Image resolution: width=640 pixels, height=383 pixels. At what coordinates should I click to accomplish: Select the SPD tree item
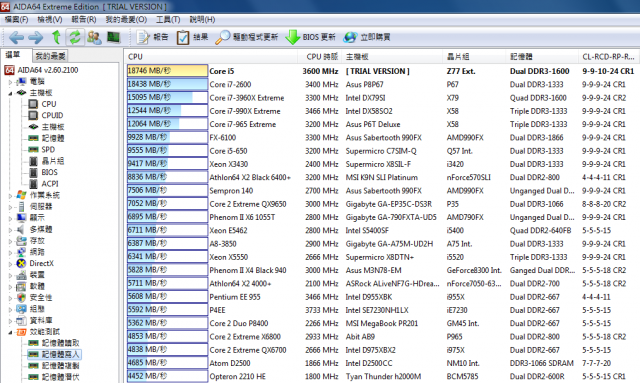(x=41, y=150)
